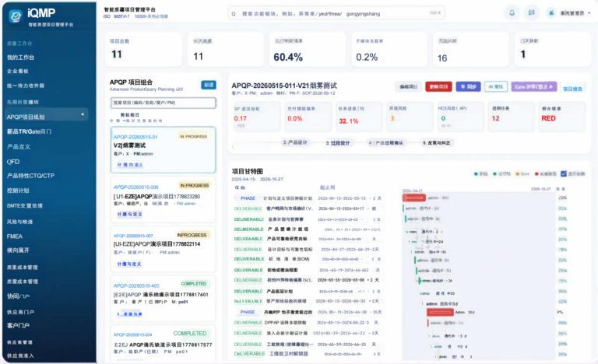Focus the top search box

click(x=336, y=14)
